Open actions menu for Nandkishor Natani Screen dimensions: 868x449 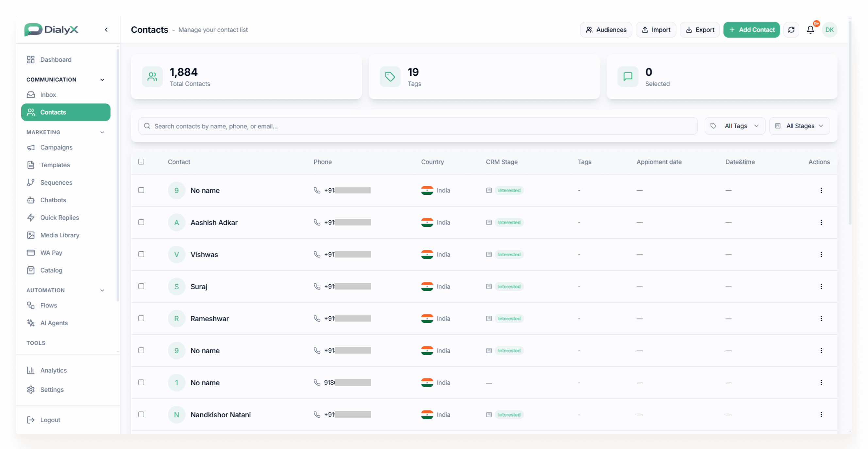pos(821,414)
